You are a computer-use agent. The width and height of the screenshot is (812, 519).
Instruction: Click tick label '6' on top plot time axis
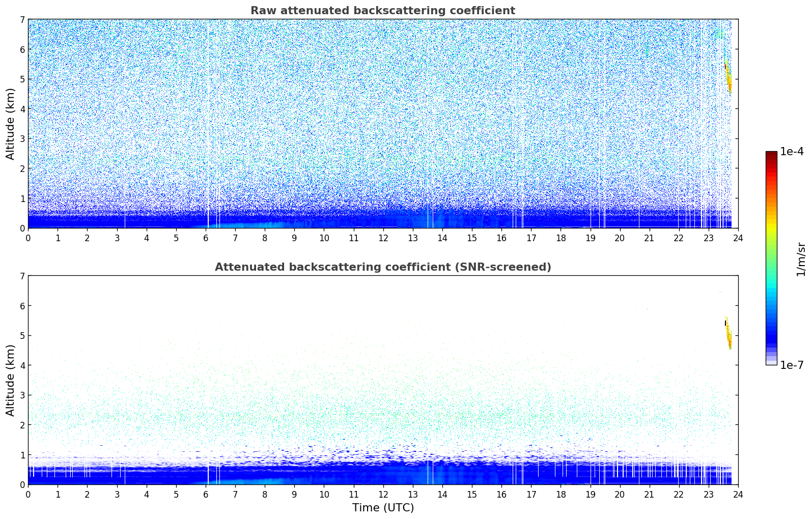206,238
